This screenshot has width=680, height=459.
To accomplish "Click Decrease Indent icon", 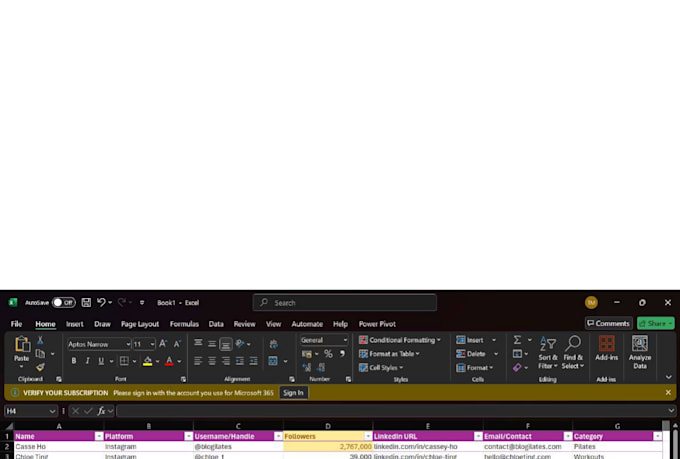I will point(240,361).
